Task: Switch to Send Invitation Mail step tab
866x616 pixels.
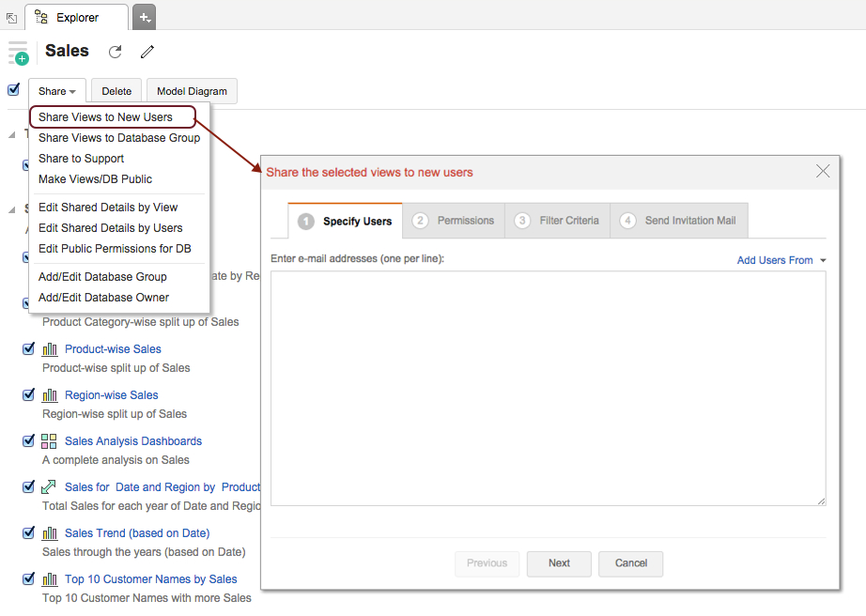Action: [679, 221]
